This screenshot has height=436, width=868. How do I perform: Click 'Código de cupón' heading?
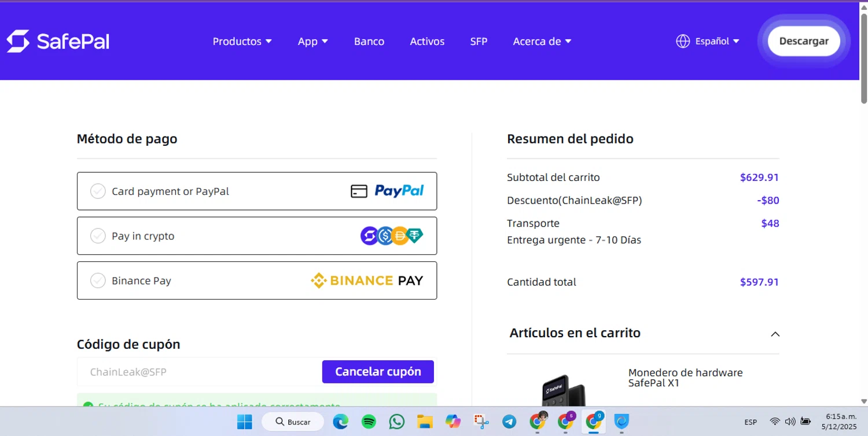click(128, 344)
